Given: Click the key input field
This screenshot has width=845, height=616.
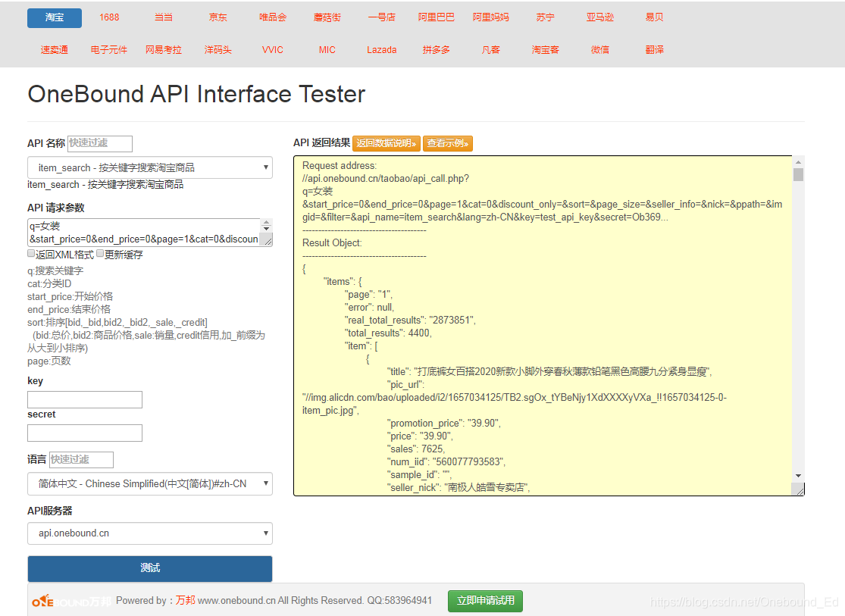Looking at the screenshot, I should (85, 399).
